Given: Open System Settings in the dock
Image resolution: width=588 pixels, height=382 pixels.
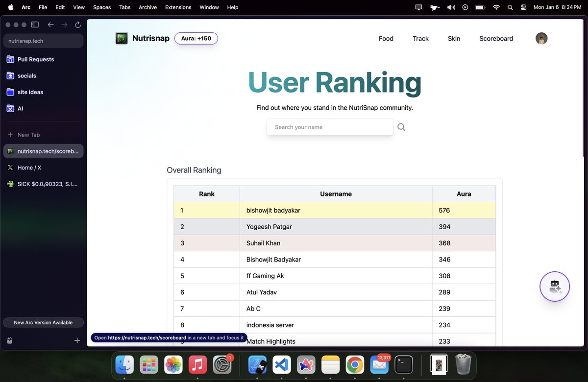Looking at the screenshot, I should (222, 365).
